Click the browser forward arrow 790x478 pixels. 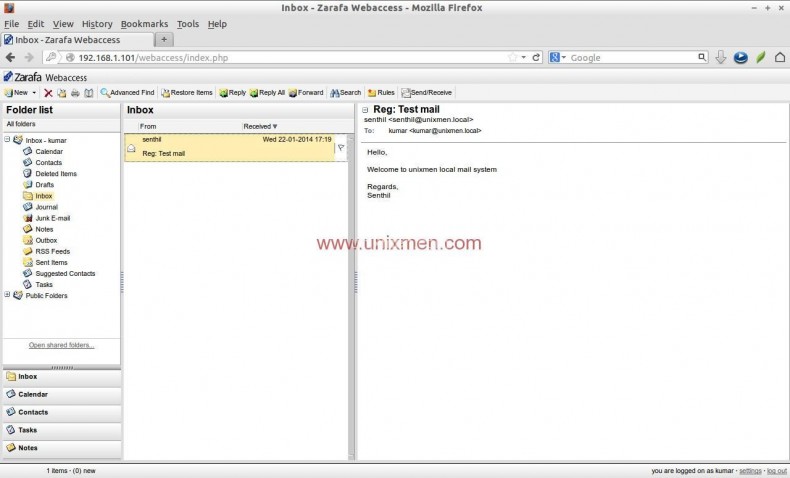pos(29,57)
